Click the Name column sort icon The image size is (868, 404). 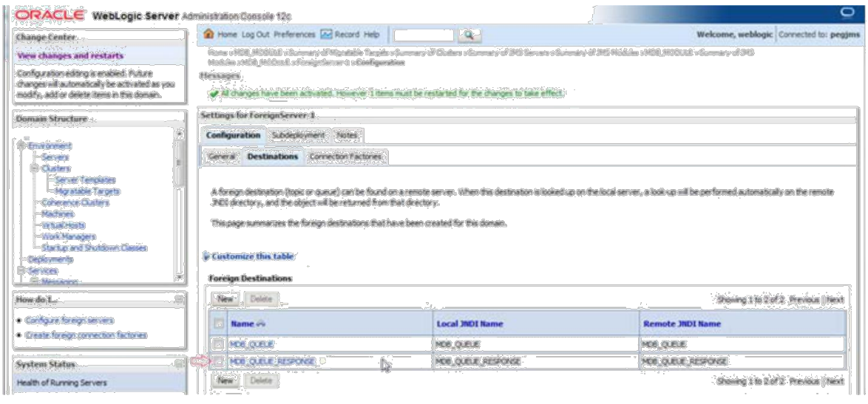coord(261,324)
